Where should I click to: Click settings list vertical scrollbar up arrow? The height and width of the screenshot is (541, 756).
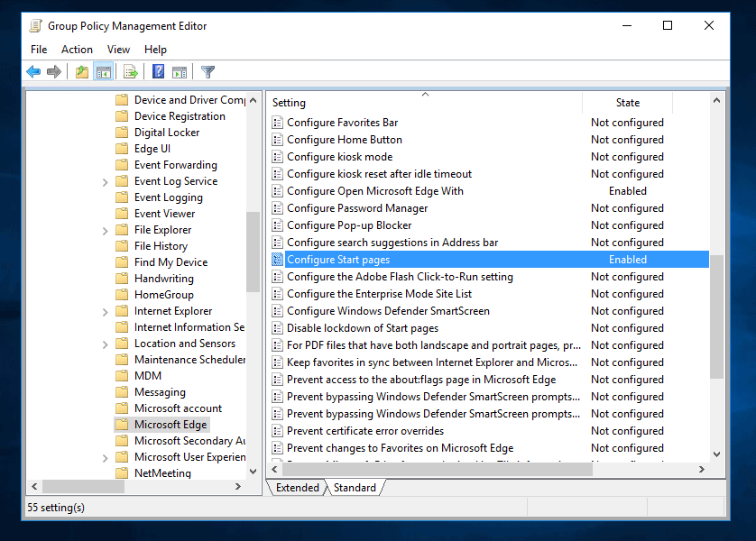717,100
